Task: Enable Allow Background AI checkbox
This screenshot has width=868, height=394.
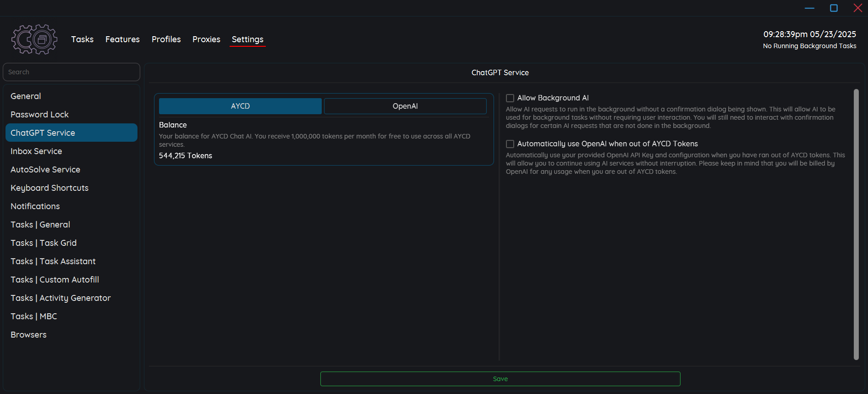Action: coord(510,98)
